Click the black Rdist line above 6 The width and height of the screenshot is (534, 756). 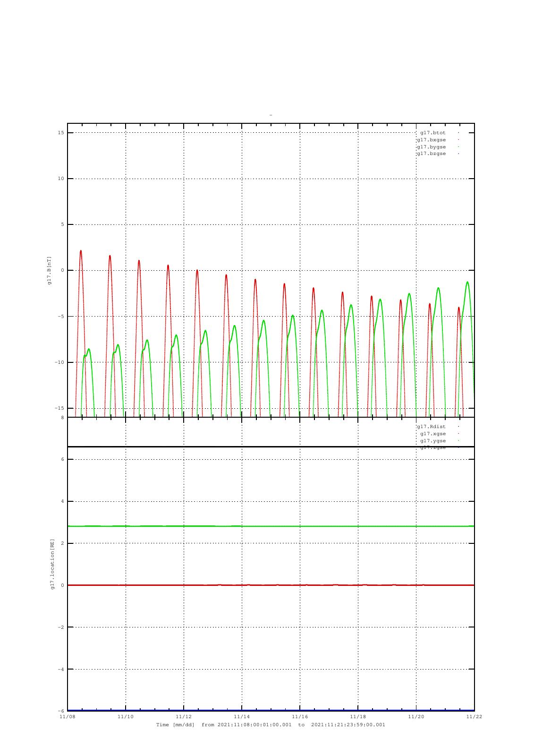(x=271, y=447)
